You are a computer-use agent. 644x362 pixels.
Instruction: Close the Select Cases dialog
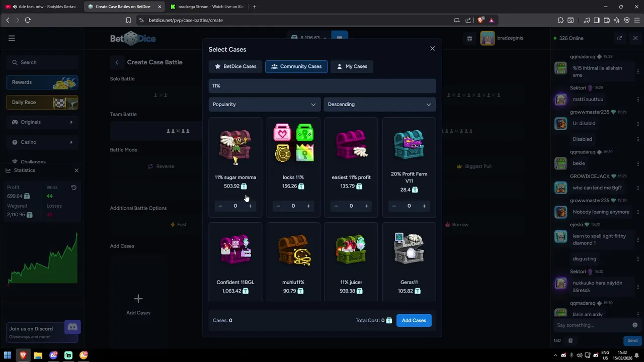pyautogui.click(x=432, y=49)
